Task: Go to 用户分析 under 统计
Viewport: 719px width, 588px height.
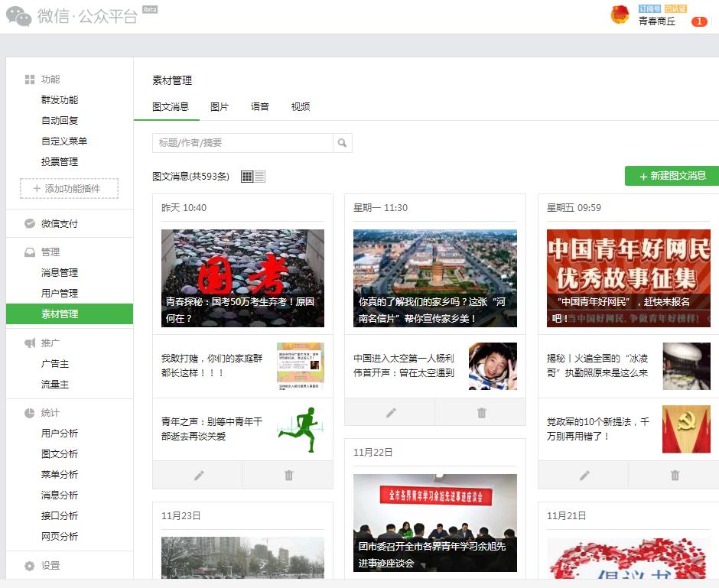Action: 60,434
